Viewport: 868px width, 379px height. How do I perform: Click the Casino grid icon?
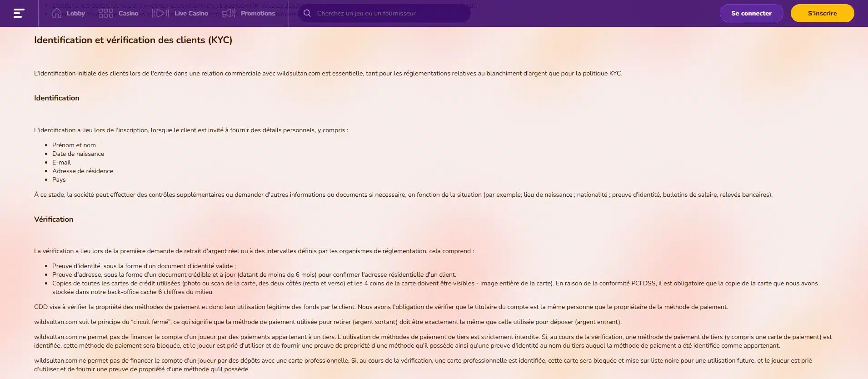(105, 13)
